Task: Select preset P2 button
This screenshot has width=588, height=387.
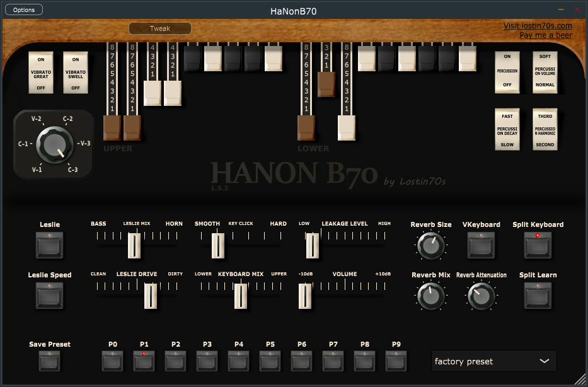Action: [x=175, y=362]
